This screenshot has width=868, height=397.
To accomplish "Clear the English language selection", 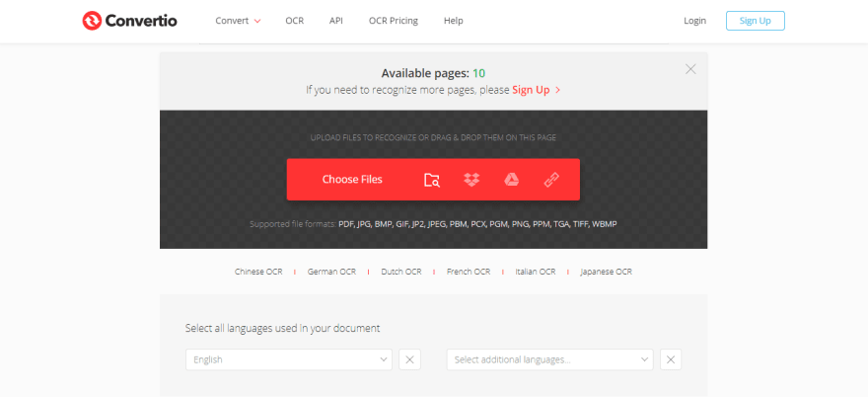I will coord(409,359).
